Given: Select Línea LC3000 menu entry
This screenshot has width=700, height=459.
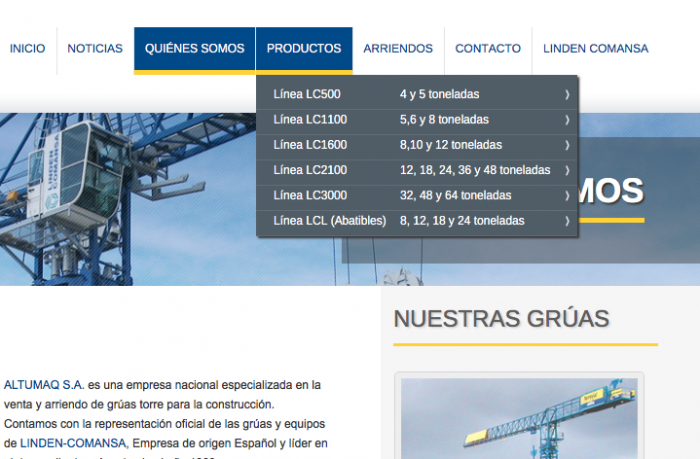Looking at the screenshot, I should point(310,195).
